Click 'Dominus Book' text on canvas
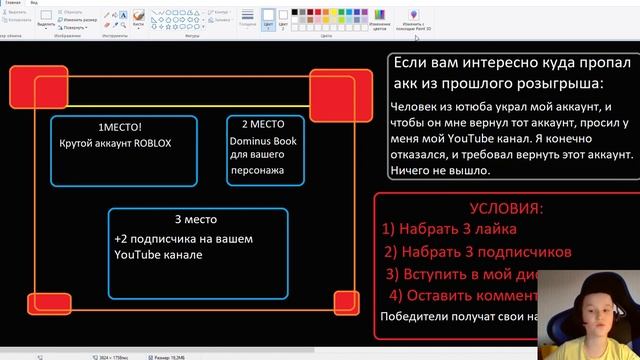 pyautogui.click(x=263, y=141)
